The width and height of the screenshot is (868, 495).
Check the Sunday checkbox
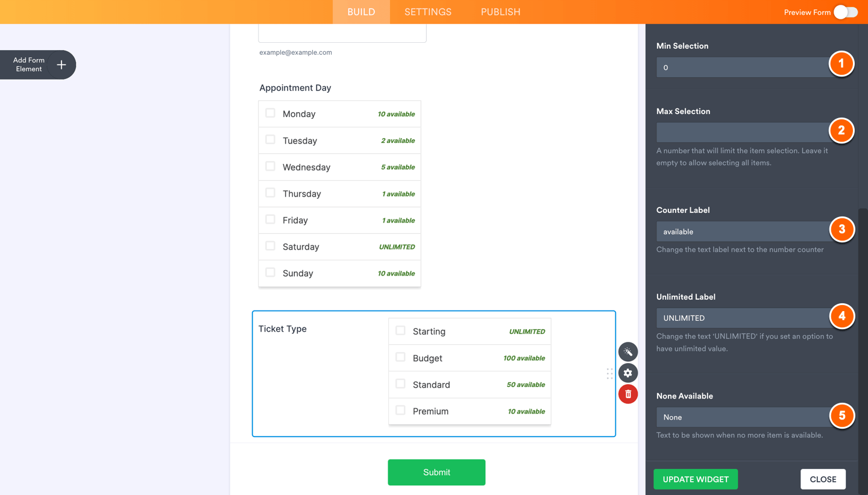pos(270,273)
